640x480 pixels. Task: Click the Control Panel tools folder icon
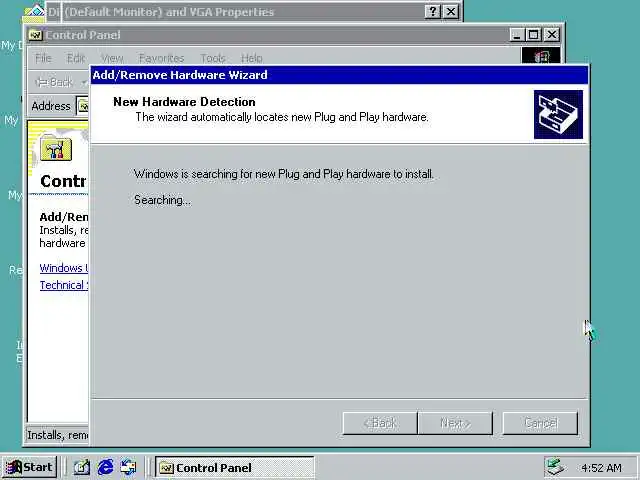point(56,149)
